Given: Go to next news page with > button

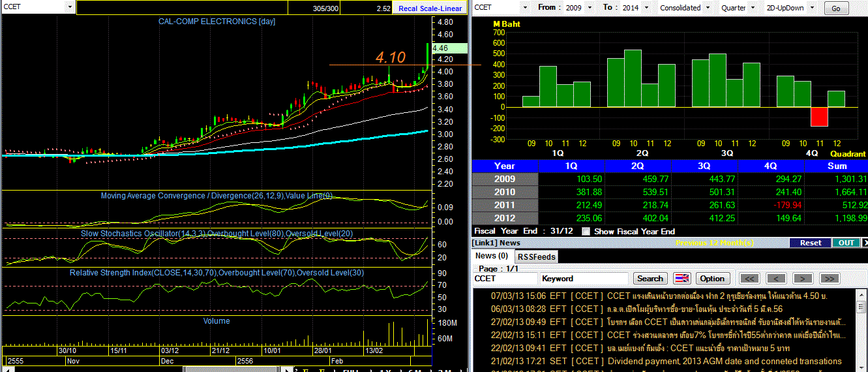Looking at the screenshot, I should pyautogui.click(x=803, y=278).
